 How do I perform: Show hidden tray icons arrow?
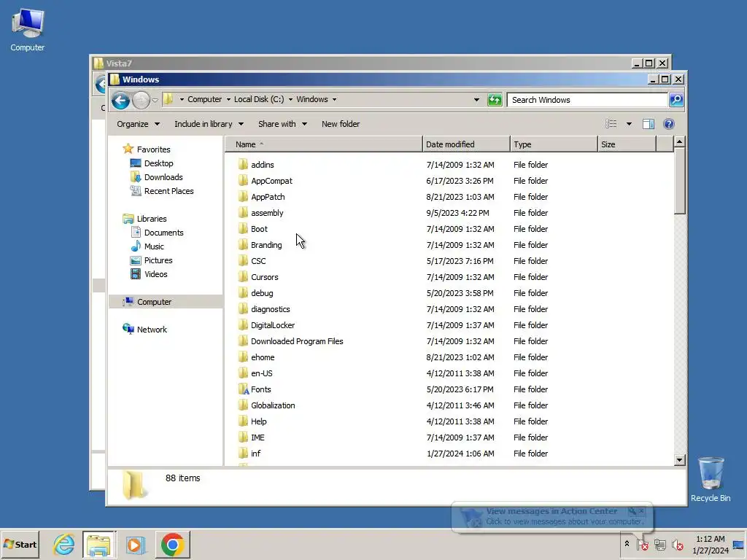click(627, 544)
